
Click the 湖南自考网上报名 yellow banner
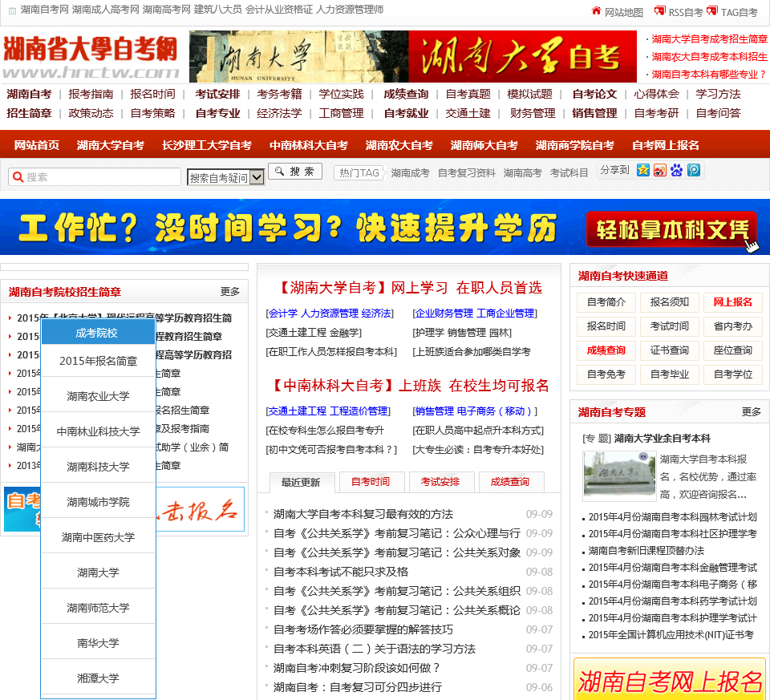[x=670, y=679]
